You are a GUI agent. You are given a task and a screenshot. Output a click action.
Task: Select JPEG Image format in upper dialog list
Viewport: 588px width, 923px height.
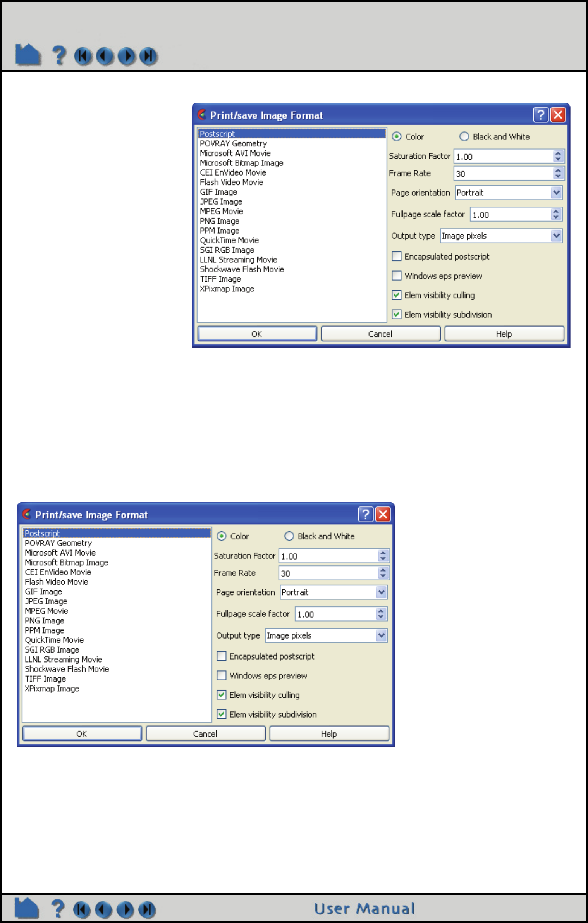[221, 201]
